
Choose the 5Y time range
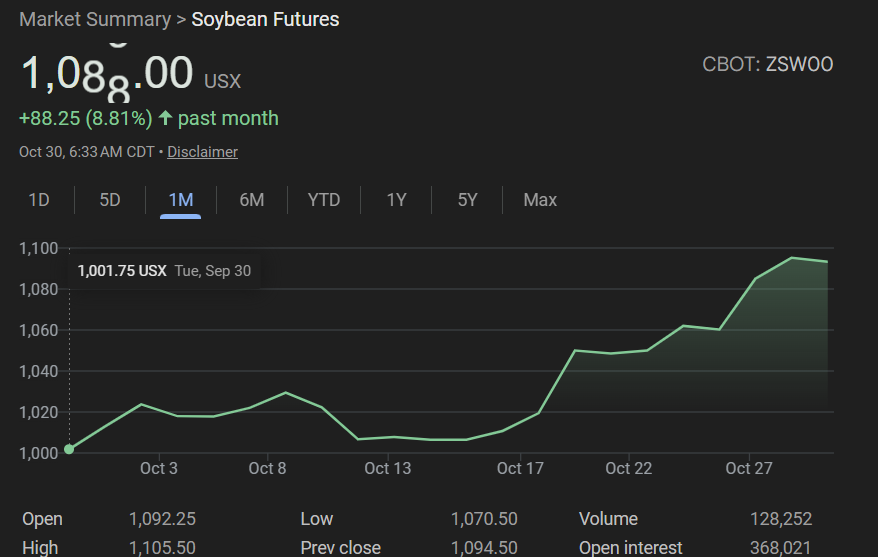pyautogui.click(x=467, y=200)
